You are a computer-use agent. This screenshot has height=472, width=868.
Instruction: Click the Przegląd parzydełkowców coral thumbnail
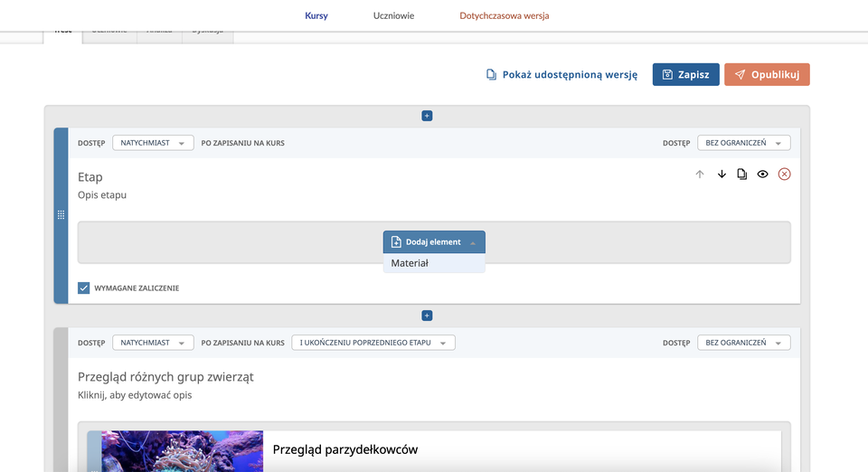[183, 451]
